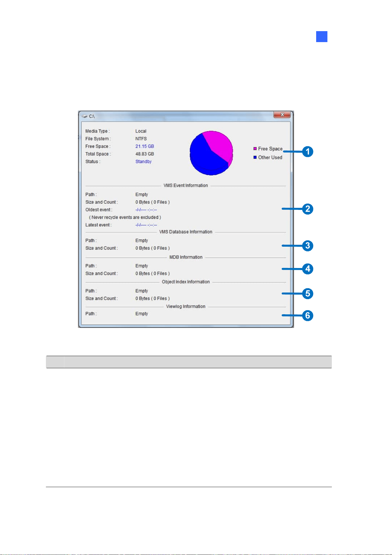The height and width of the screenshot is (555, 392).
Task: Click 0 Bytes value under MDB Information
Action: tap(153, 274)
